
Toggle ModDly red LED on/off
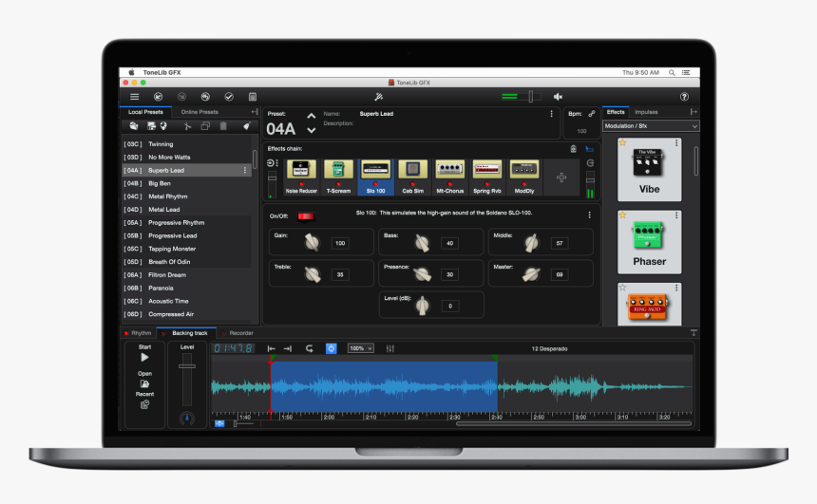tap(524, 184)
